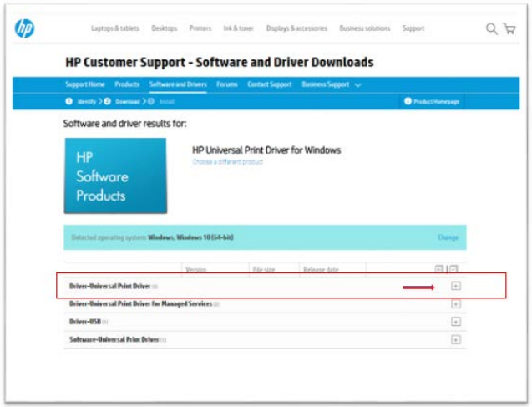Select Software and Drivers tab
Screen dimensions: 532x407
click(178, 84)
